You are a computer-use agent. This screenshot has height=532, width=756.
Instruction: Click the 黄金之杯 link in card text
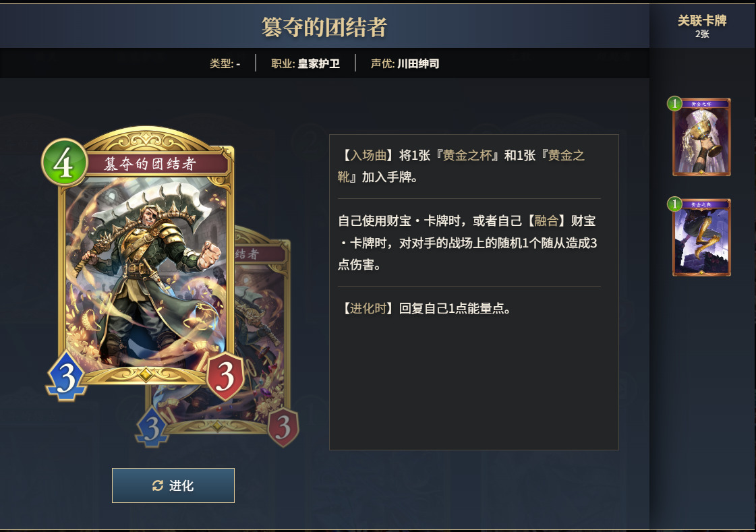click(467, 155)
